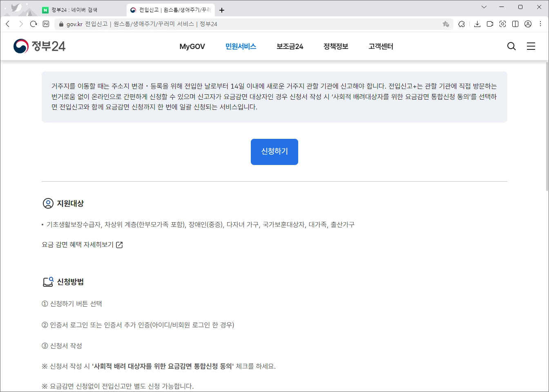Click the 신청하기 button
The width and height of the screenshot is (549, 392).
pos(274,151)
